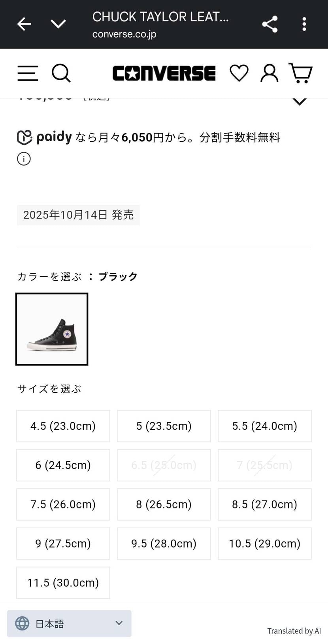328x644 pixels.
Task: Open the 日本語 language dropdown
Action: coord(69,623)
